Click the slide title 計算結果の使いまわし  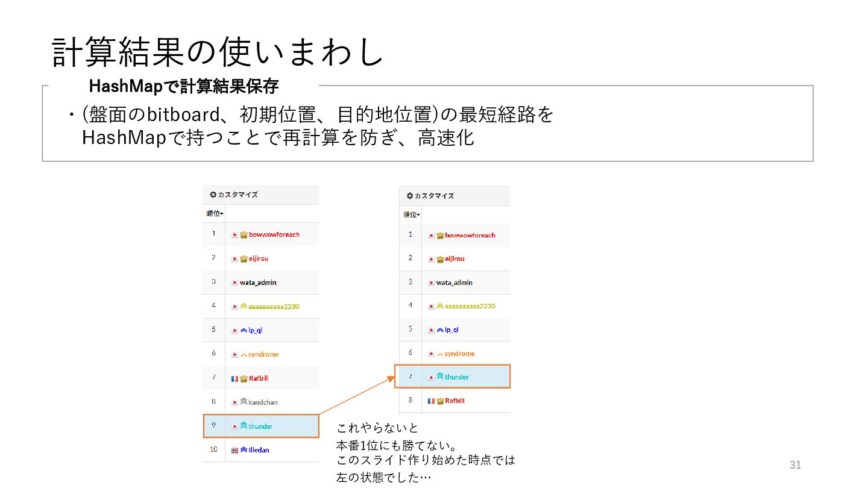pos(218,52)
